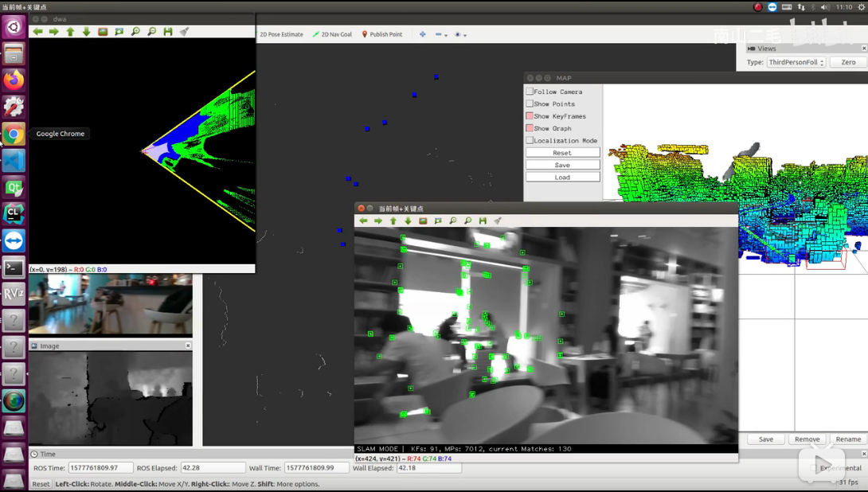Click Wall Elapsed field
Screen dimensions: 868x492
[429, 467]
